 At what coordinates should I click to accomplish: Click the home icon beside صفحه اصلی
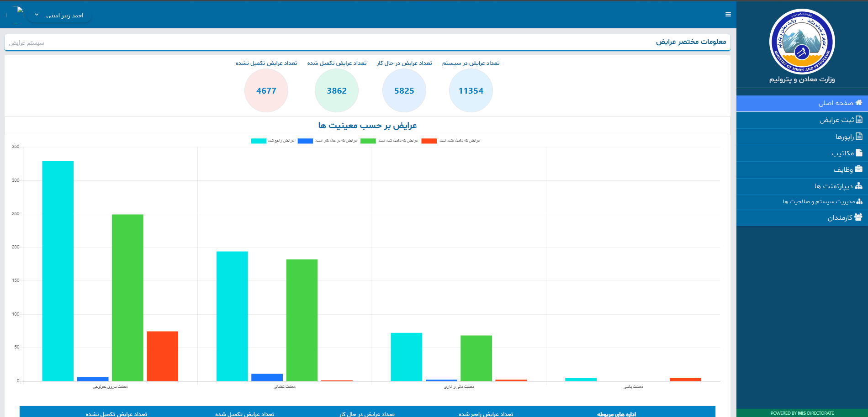click(858, 103)
